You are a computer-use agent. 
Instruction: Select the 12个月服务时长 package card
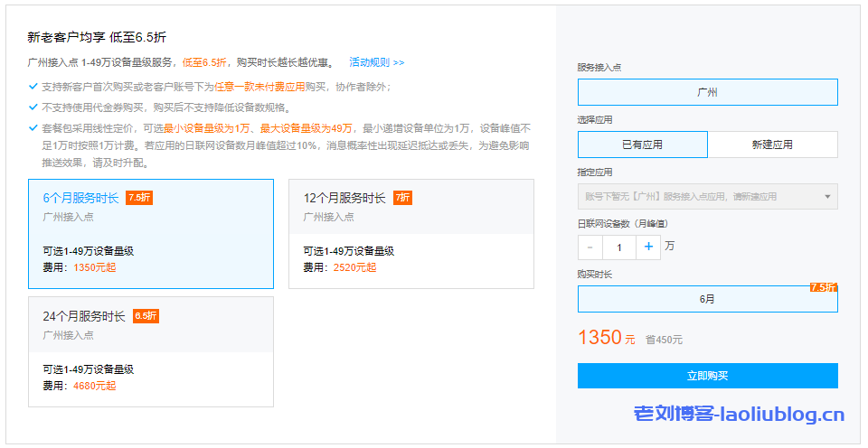[410, 234]
